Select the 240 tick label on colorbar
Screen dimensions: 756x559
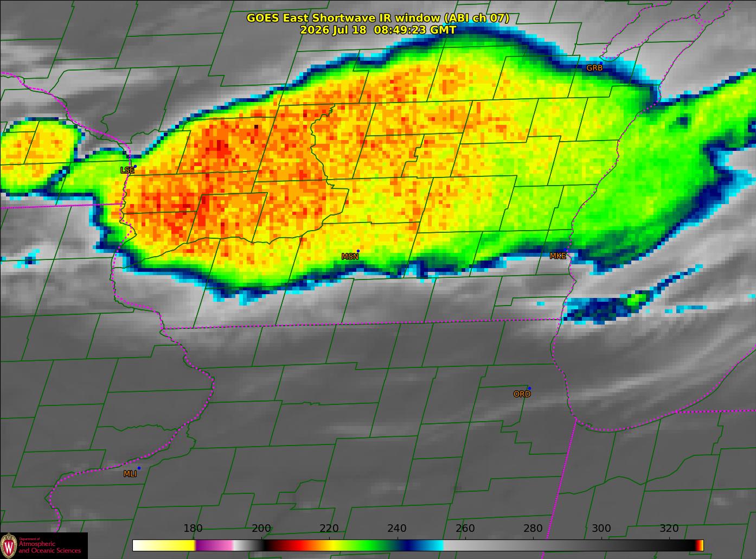tap(397, 529)
